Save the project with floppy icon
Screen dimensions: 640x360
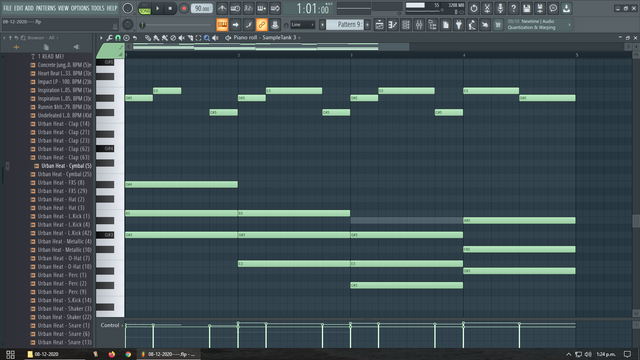pyautogui.click(x=527, y=8)
